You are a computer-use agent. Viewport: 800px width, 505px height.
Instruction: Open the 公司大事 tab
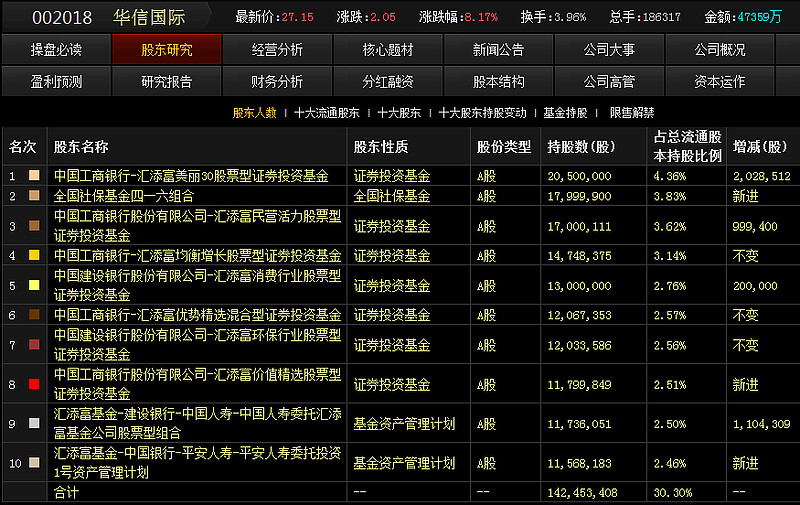609,49
